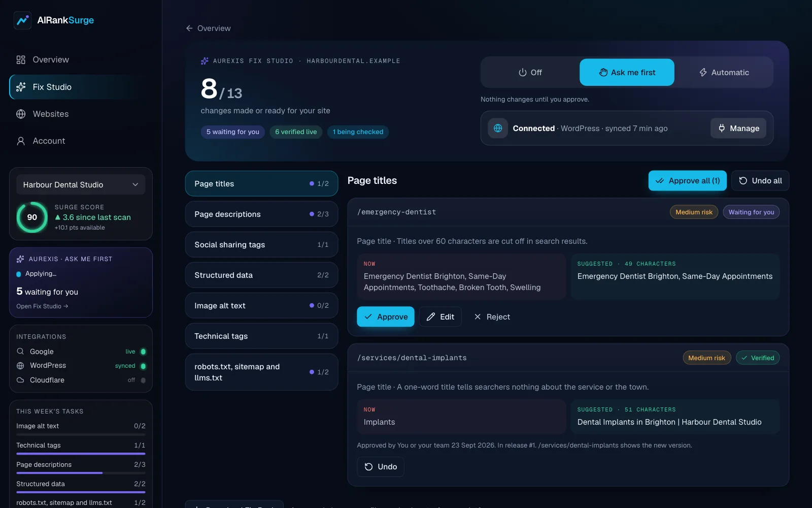Open the Structured data category

[x=261, y=275]
